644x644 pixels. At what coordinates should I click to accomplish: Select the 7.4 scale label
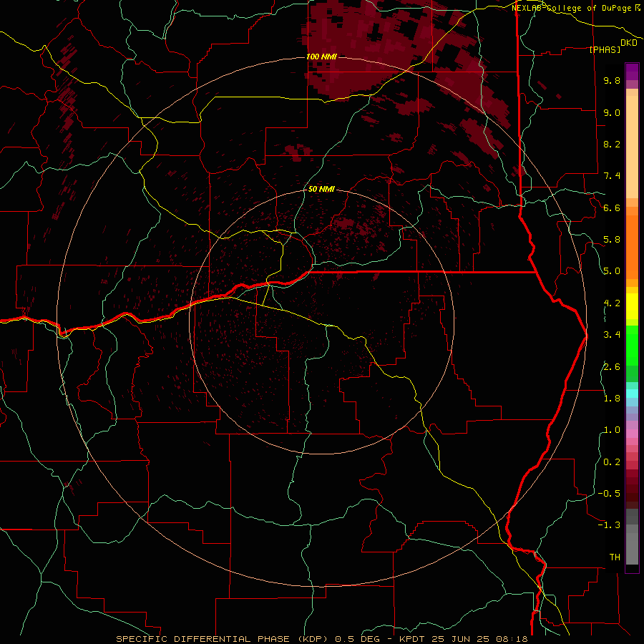(x=612, y=176)
